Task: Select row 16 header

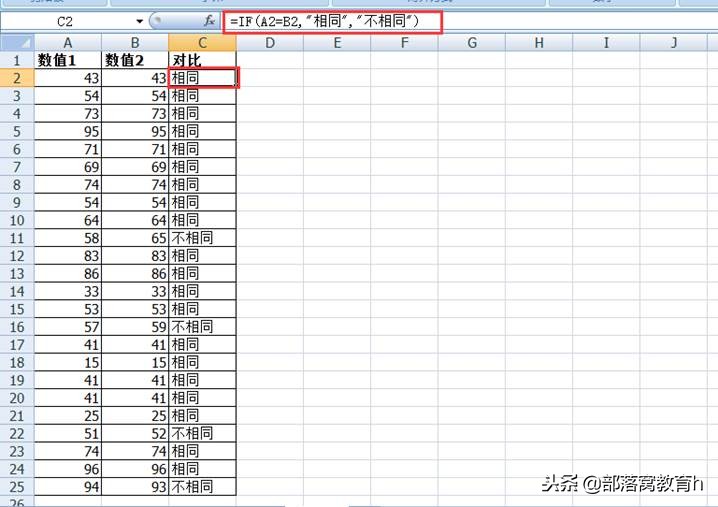Action: click(17, 327)
